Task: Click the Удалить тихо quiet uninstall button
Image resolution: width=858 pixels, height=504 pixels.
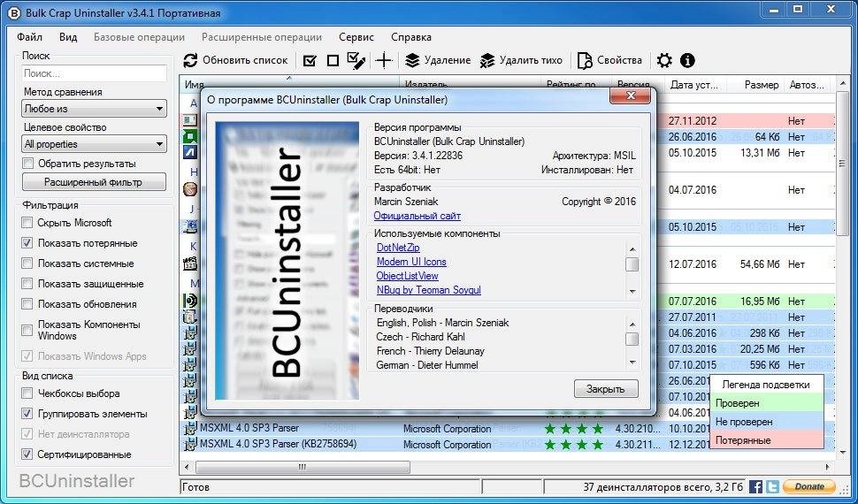Action: pos(521,60)
